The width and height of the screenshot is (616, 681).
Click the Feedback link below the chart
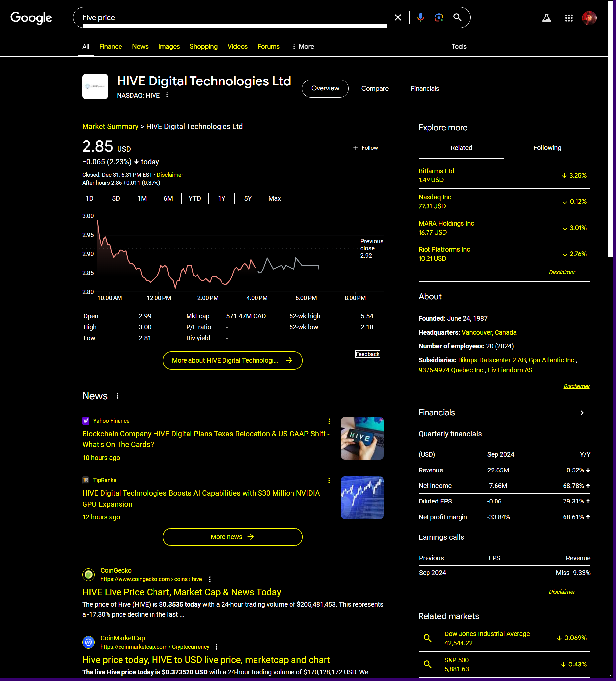(367, 354)
